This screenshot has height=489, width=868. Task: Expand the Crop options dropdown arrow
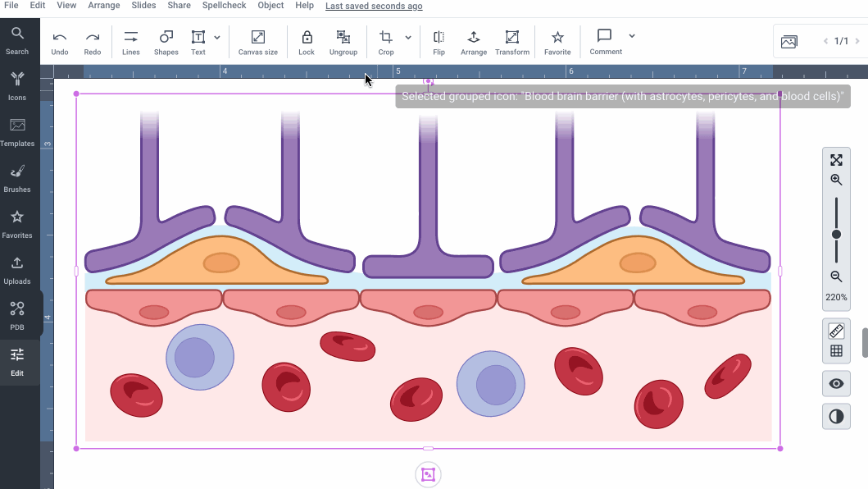point(408,38)
